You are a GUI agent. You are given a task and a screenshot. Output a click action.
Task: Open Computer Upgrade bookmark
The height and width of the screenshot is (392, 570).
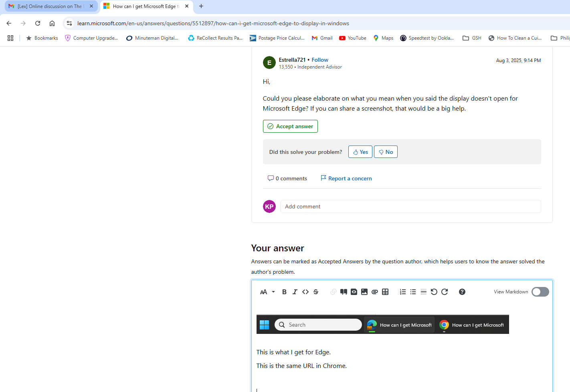click(91, 38)
